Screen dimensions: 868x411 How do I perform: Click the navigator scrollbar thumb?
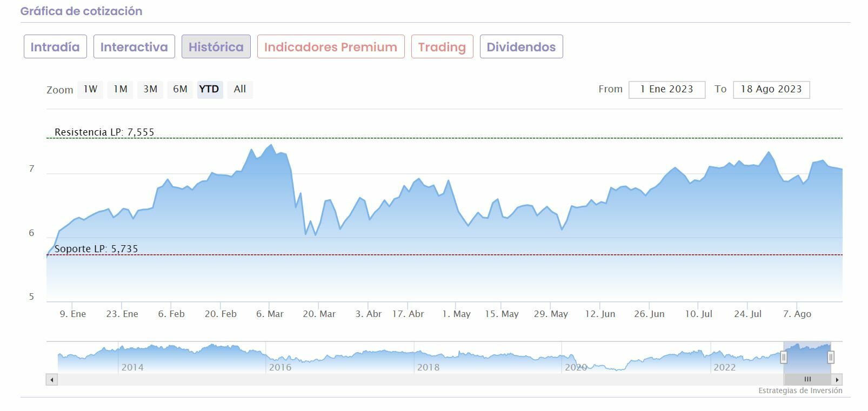(807, 380)
